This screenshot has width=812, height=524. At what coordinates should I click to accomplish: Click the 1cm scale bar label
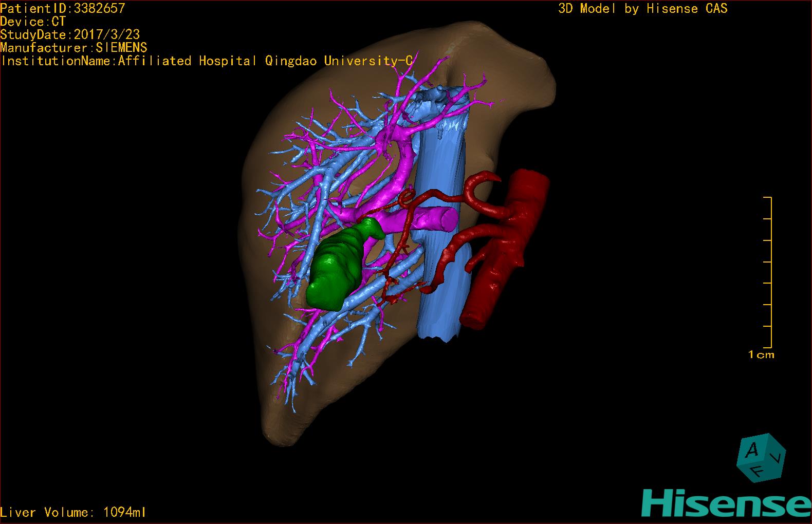pyautogui.click(x=761, y=354)
